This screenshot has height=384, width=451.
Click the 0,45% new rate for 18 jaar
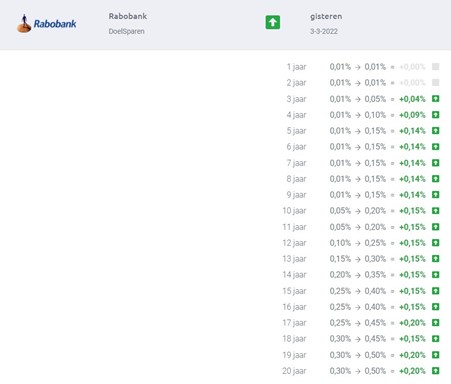coord(375,339)
